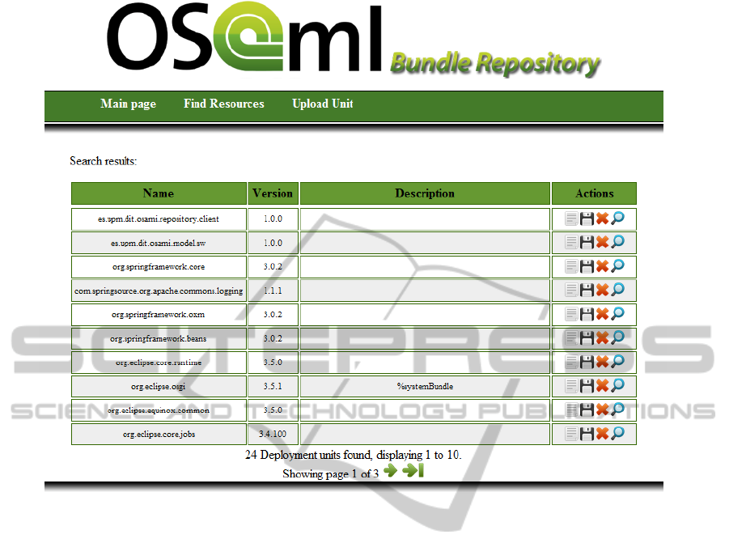Screen dimensions: 729x560
Task: Open the Find Resources menu item
Action: (223, 104)
